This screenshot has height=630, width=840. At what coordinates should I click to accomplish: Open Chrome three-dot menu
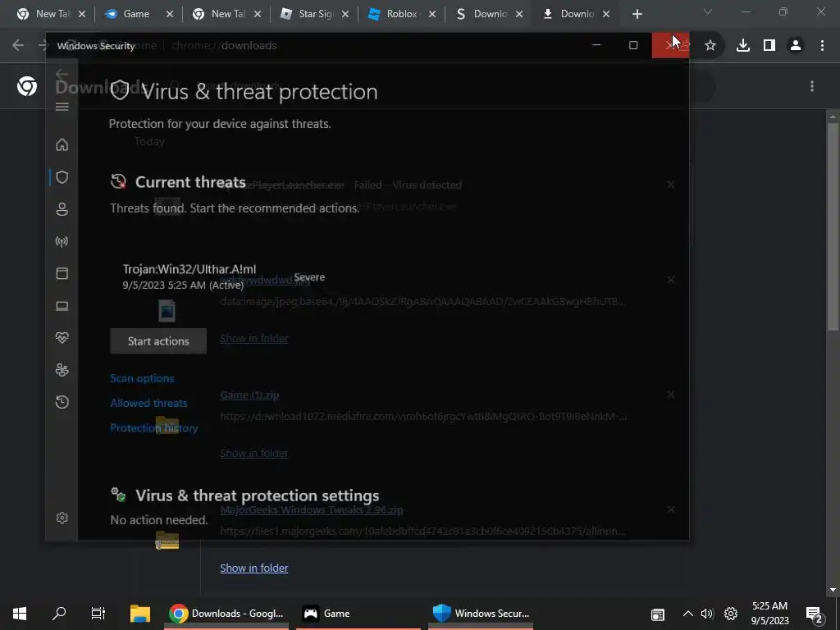pos(822,46)
